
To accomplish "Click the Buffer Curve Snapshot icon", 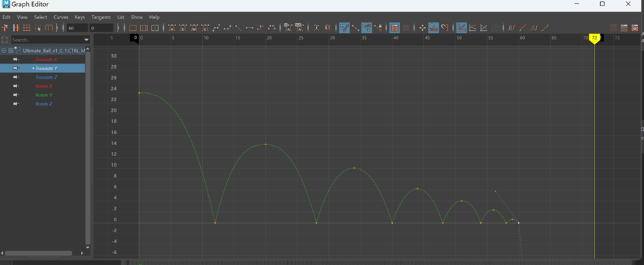I will coord(317,28).
